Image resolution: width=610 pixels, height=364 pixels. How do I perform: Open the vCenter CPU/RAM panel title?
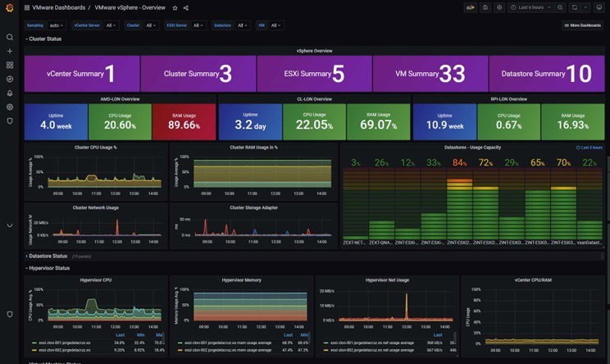pos(533,280)
